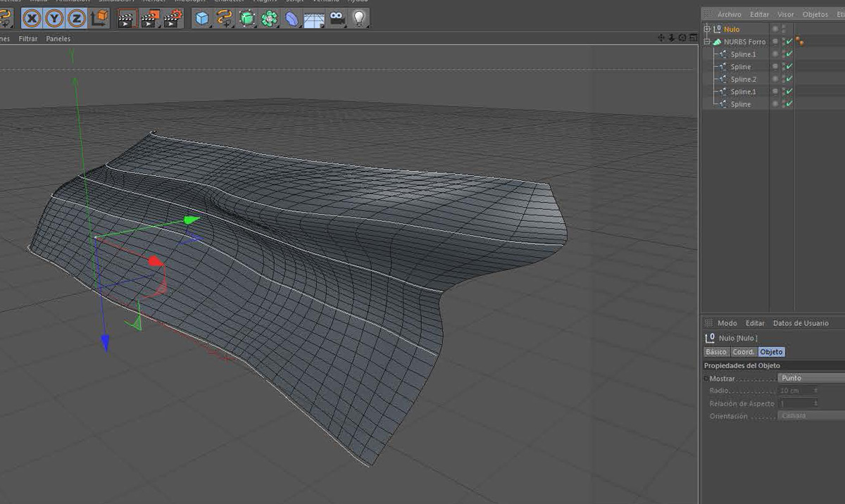845x504 pixels.
Task: Select the Spline.2 row
Action: [744, 80]
